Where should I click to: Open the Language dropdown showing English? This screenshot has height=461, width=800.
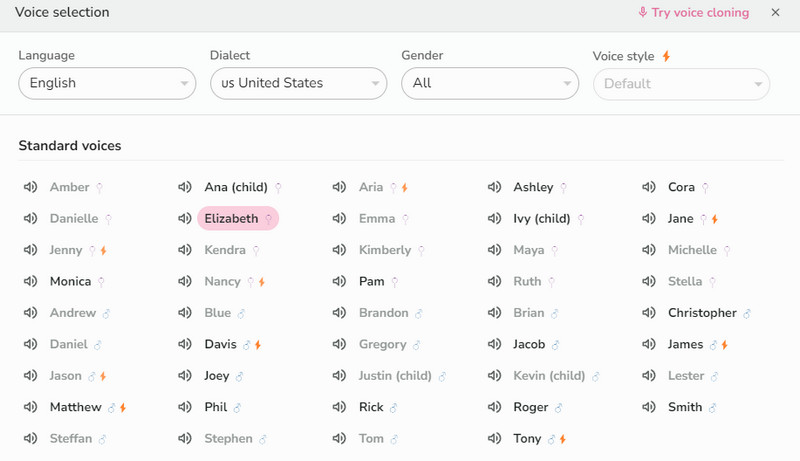coord(106,84)
